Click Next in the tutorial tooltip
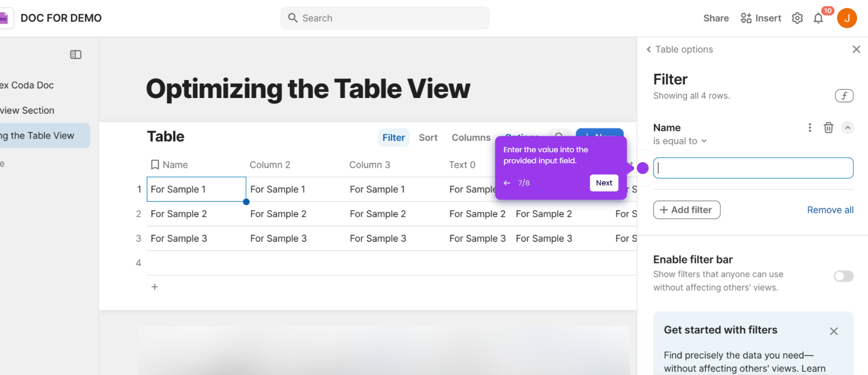 pos(603,183)
